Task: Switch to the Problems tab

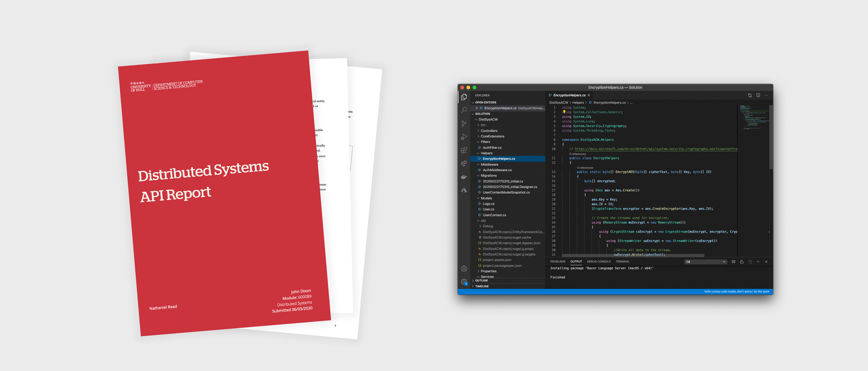Action: (558, 262)
